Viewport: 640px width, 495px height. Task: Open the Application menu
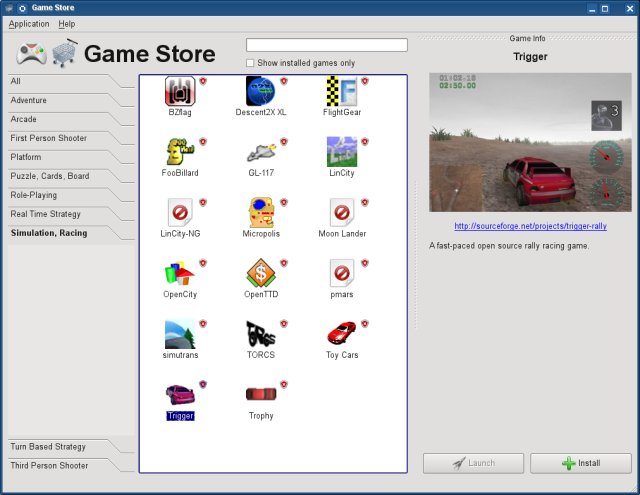point(29,23)
